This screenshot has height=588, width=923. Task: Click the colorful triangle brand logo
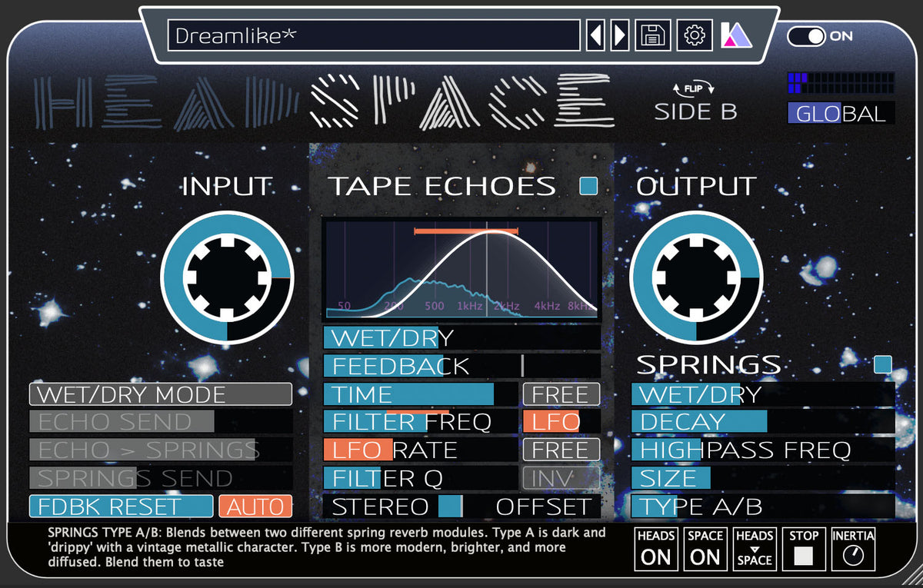pos(735,35)
